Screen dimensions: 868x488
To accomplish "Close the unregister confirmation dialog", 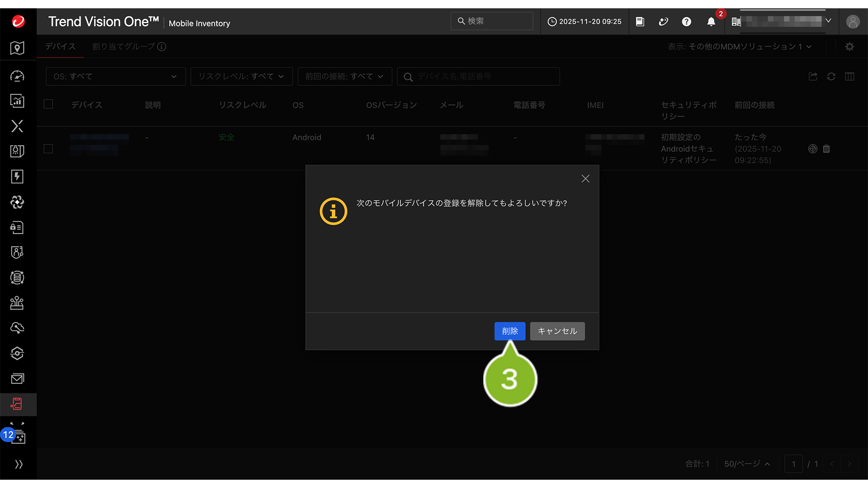I will click(585, 179).
